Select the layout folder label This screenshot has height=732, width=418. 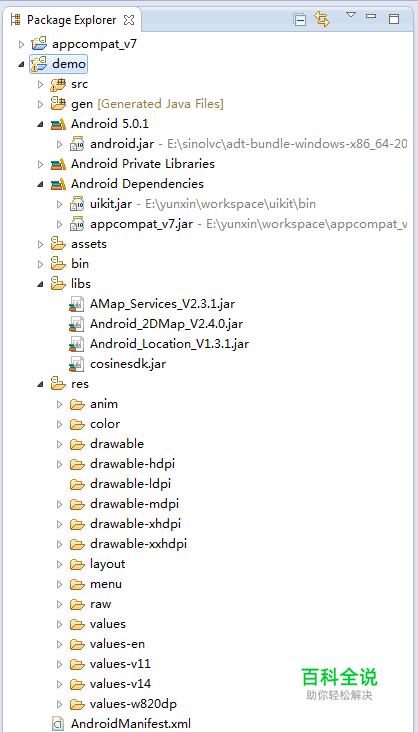pyautogui.click(x=107, y=564)
